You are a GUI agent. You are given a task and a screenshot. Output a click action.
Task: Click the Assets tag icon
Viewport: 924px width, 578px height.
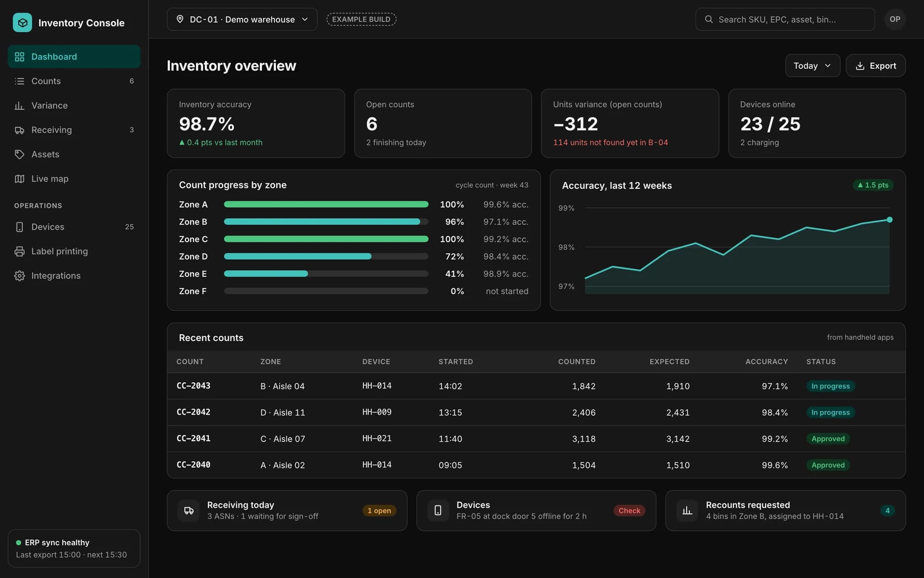[19, 154]
